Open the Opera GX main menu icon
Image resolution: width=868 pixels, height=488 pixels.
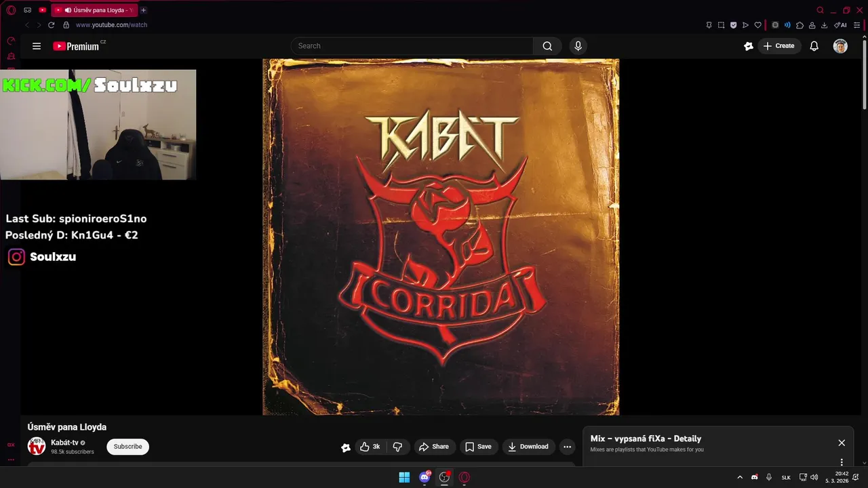point(11,10)
